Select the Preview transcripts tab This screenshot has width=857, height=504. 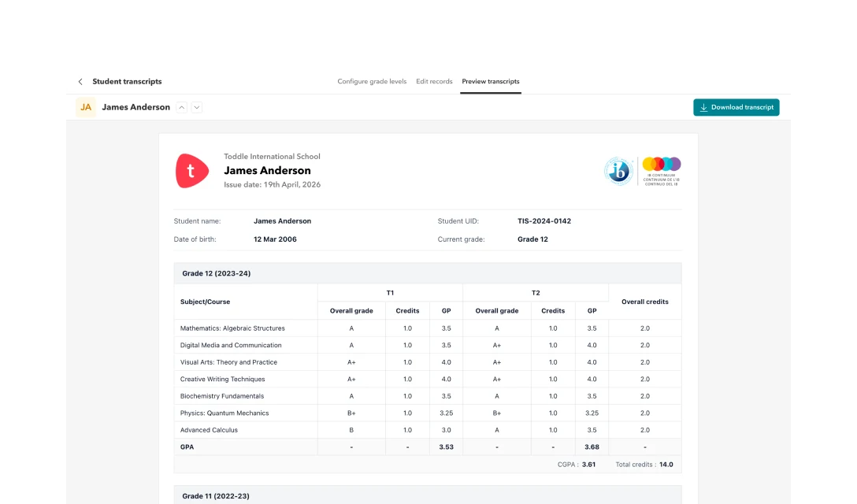(x=490, y=81)
